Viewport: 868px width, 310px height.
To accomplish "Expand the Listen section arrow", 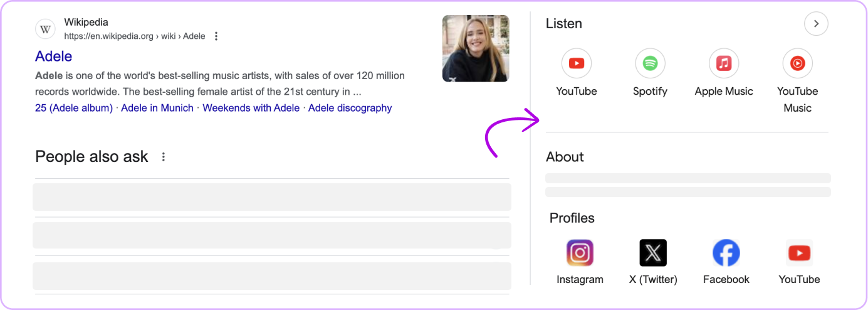I will [816, 24].
